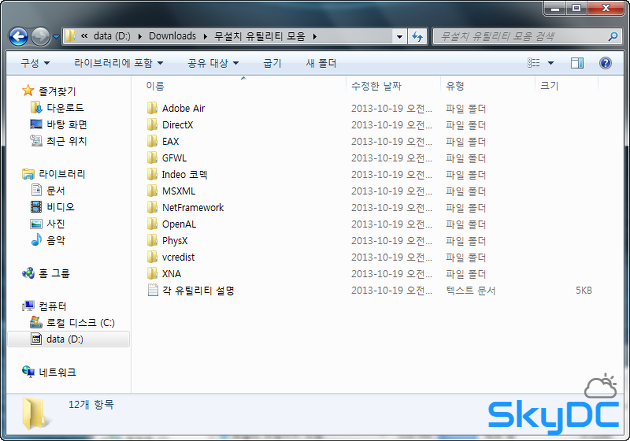Open the recent pages dropdown arrow

coord(56,37)
